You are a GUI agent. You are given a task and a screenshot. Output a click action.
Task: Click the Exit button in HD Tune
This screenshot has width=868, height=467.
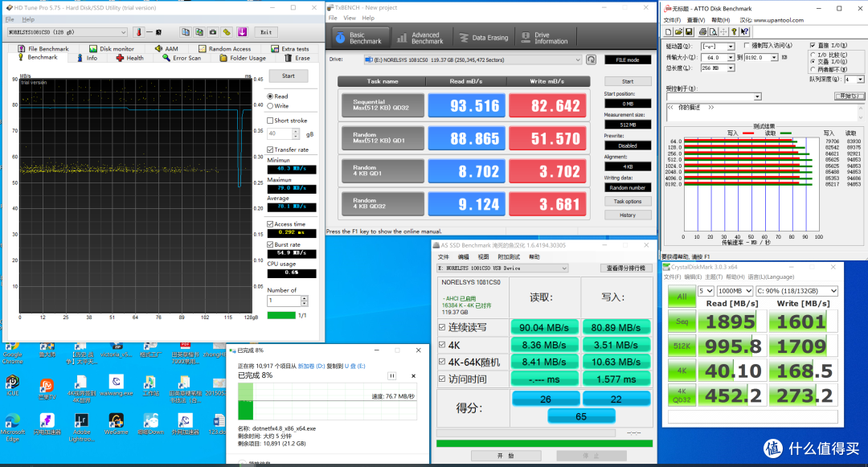pos(266,32)
